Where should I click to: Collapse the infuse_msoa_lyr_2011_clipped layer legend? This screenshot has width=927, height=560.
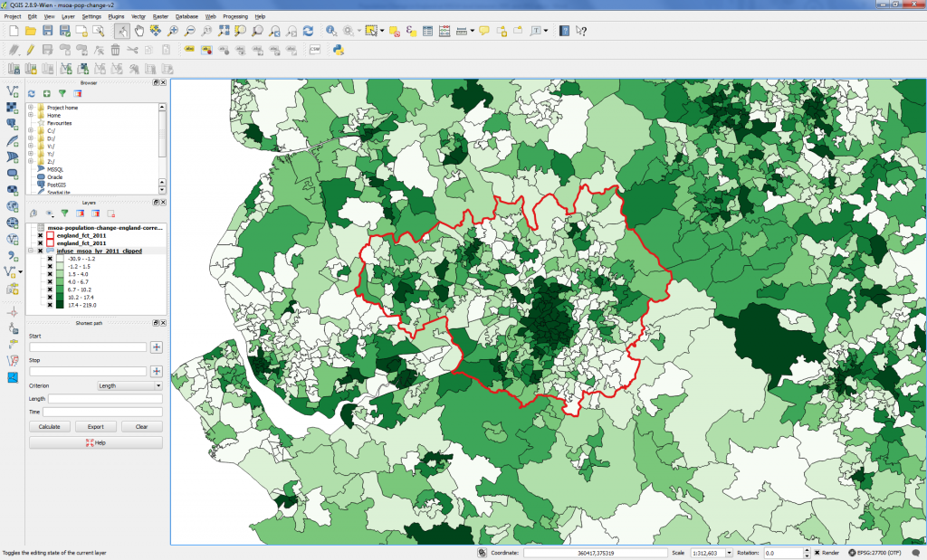tap(31, 252)
